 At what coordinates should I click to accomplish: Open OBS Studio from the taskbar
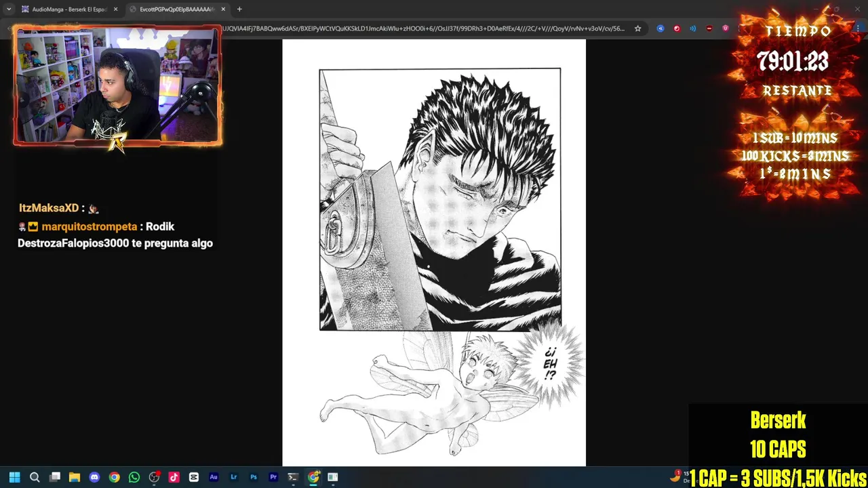(x=154, y=477)
